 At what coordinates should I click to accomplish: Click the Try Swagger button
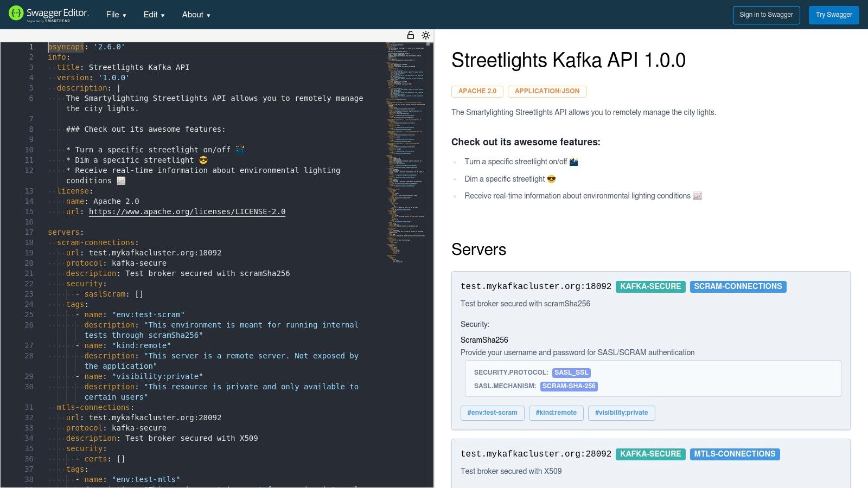[834, 15]
